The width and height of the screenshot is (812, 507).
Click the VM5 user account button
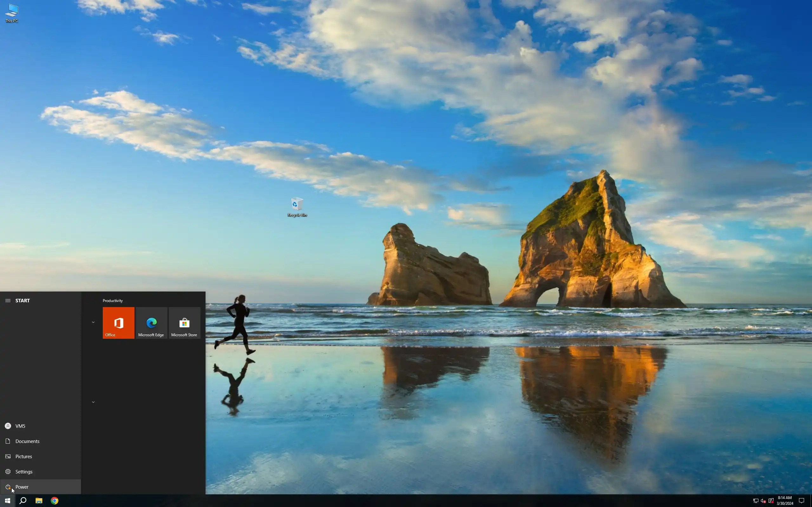tap(20, 426)
